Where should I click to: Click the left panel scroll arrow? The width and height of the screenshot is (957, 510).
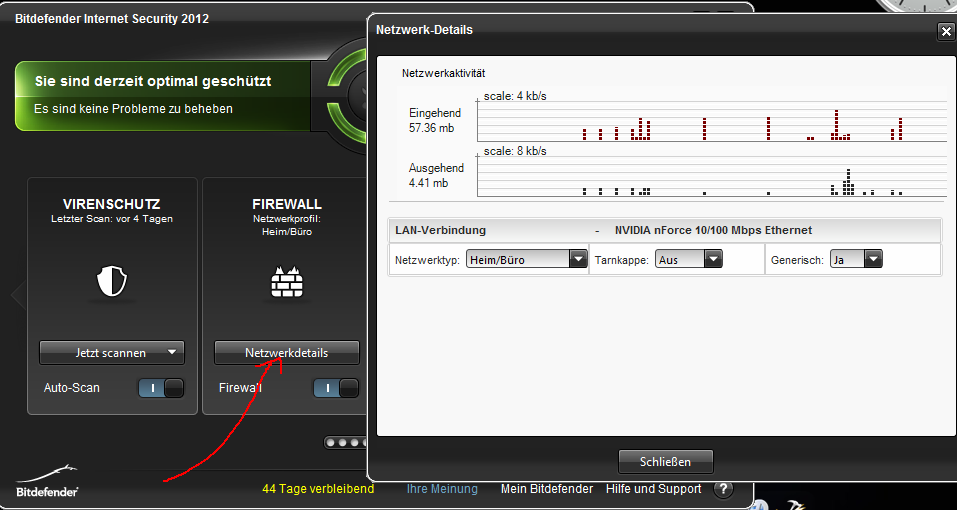[x=18, y=295]
